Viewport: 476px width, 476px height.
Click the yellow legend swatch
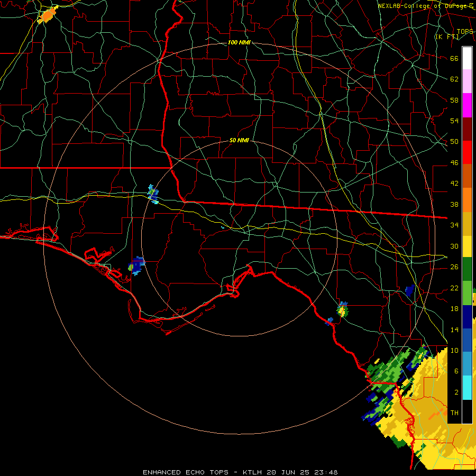pos(467,246)
